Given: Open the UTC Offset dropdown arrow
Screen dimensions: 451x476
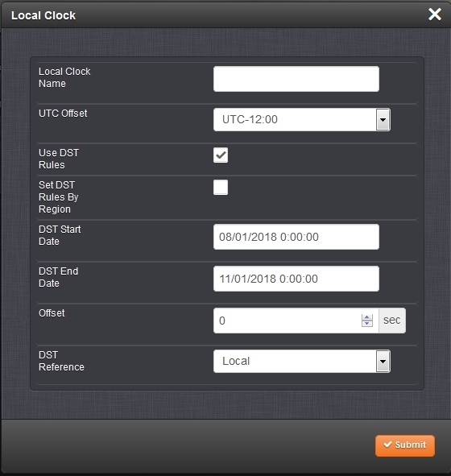Looking at the screenshot, I should coord(383,120).
